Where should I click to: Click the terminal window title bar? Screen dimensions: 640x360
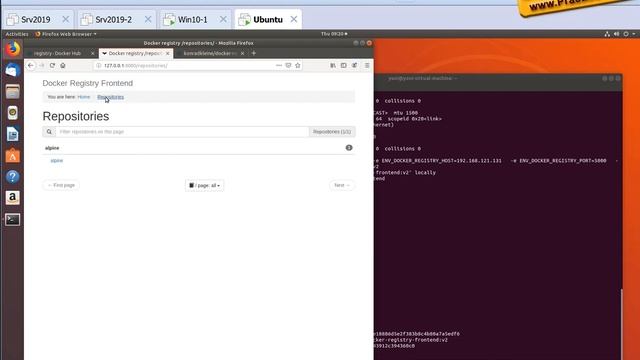(x=498, y=78)
